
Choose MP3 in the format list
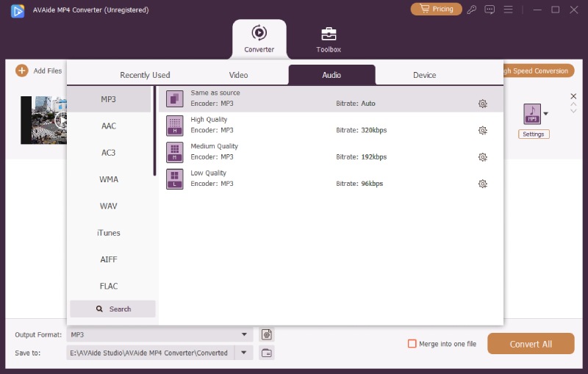coord(109,99)
